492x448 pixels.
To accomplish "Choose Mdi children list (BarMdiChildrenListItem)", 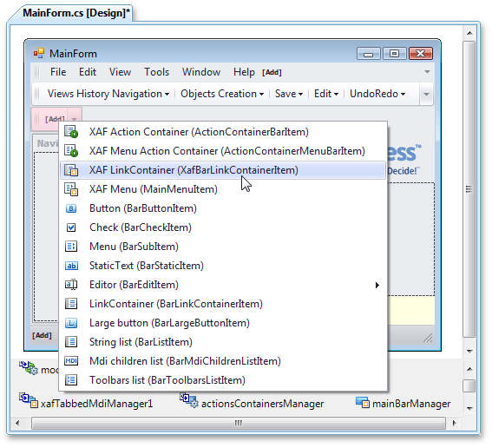I will (223, 361).
